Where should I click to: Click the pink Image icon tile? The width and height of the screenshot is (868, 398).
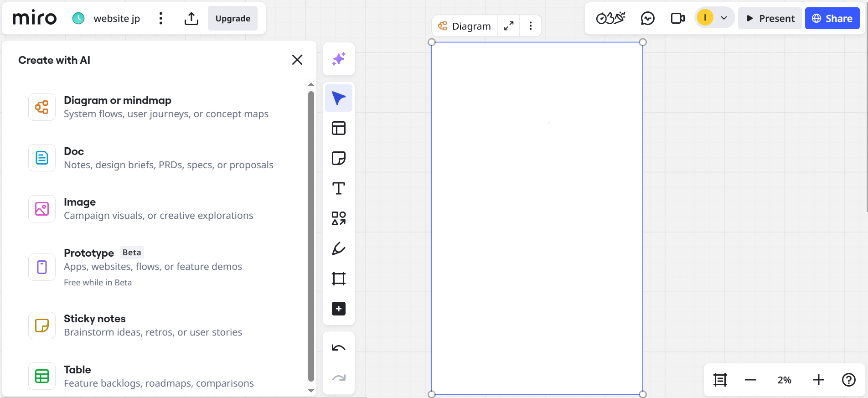tap(42, 209)
